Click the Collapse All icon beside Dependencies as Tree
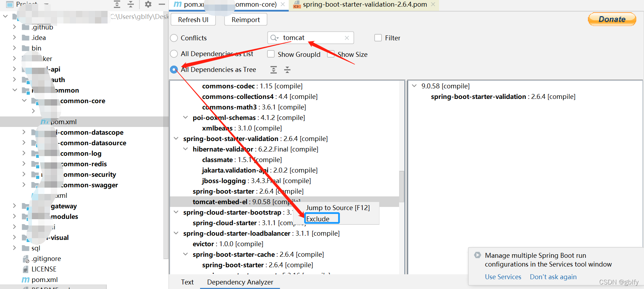 point(287,70)
